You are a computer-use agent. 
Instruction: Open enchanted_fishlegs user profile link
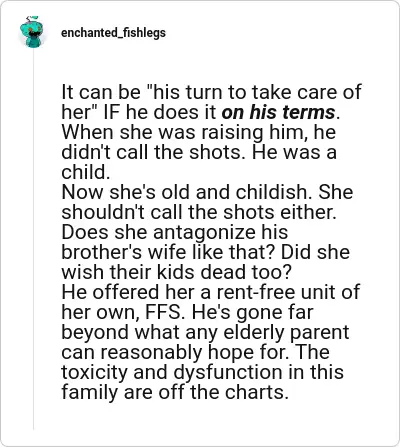click(113, 33)
